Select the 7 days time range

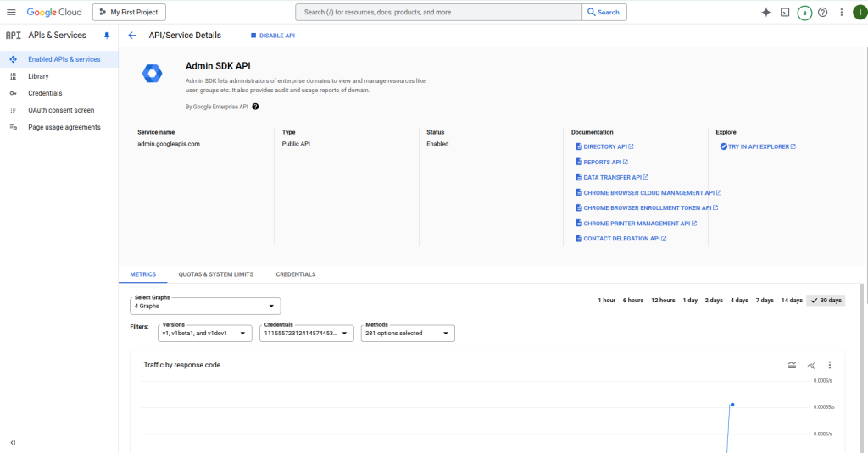tap(765, 301)
